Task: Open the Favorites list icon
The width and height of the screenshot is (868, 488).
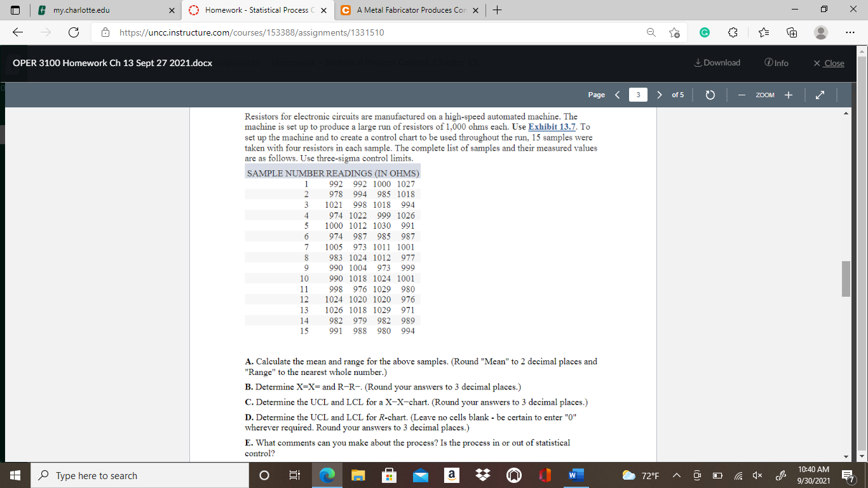Action: pyautogui.click(x=763, y=32)
